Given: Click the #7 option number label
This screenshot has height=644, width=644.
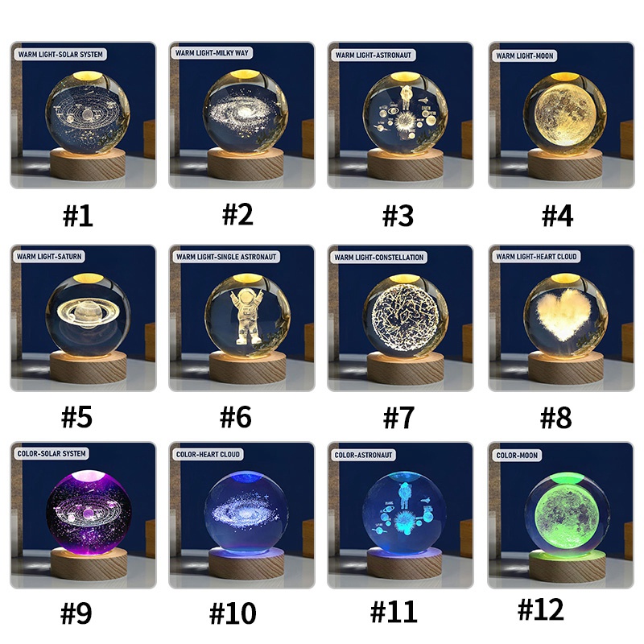Looking at the screenshot, I should 398,418.
